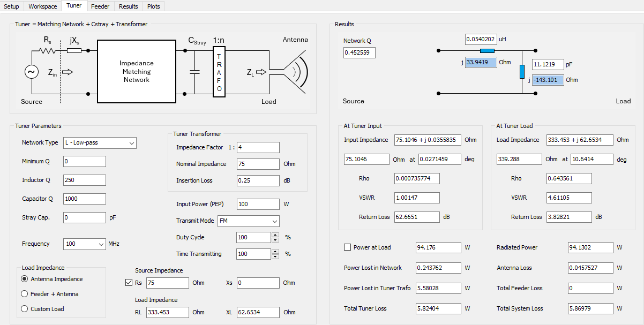Click the Stray Cap. pF field

(85, 218)
